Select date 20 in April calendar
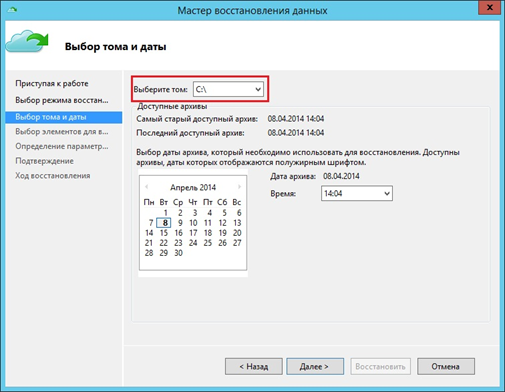Viewport: 505px width, 392px height. point(237,233)
